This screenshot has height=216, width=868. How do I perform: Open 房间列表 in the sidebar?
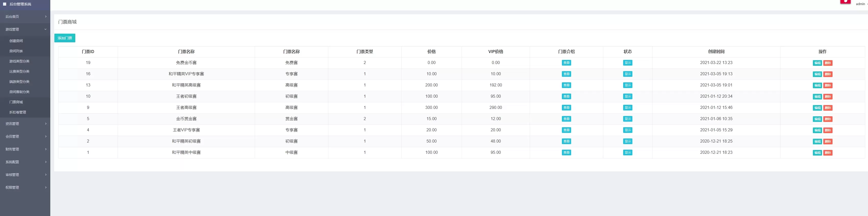(x=16, y=51)
